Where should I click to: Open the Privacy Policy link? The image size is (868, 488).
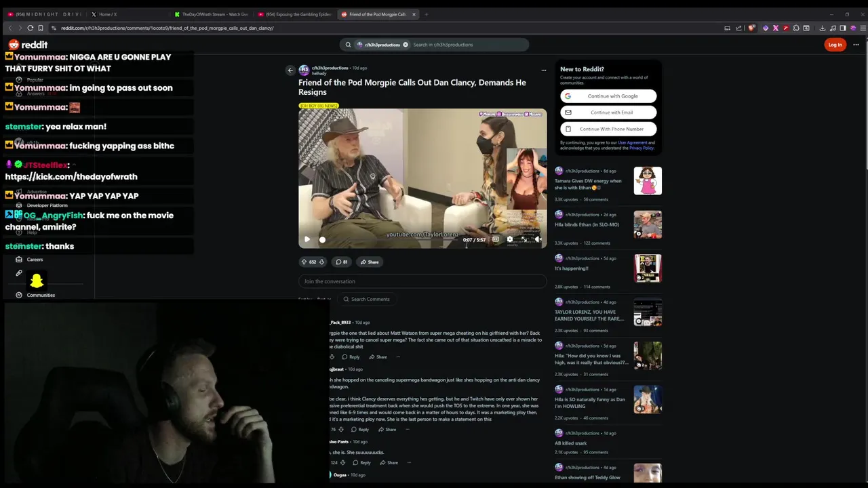tap(641, 148)
